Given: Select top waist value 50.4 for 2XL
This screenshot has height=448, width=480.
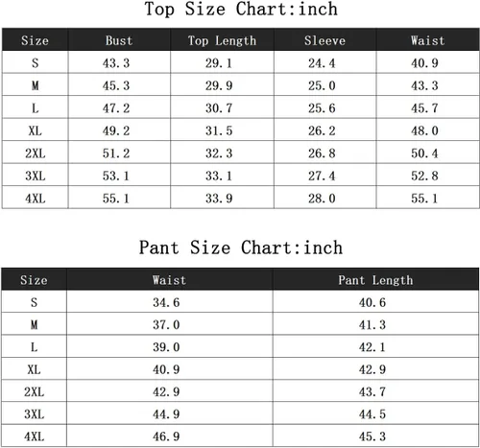Looking at the screenshot, I should click(x=424, y=153).
